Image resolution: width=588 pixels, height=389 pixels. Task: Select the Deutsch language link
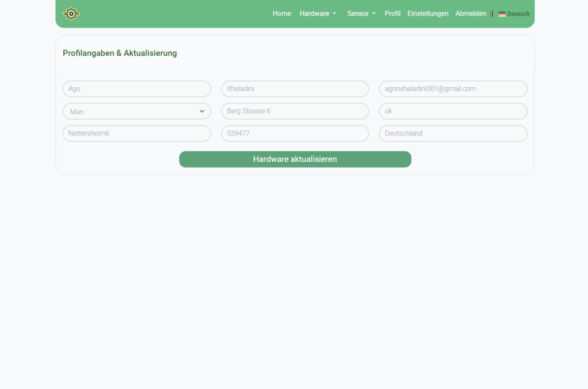click(514, 13)
